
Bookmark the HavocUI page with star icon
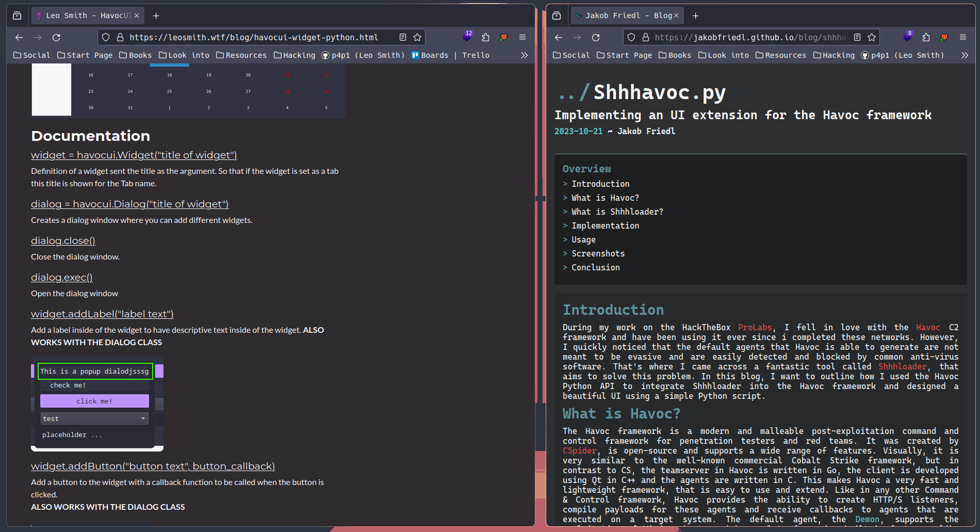point(417,37)
